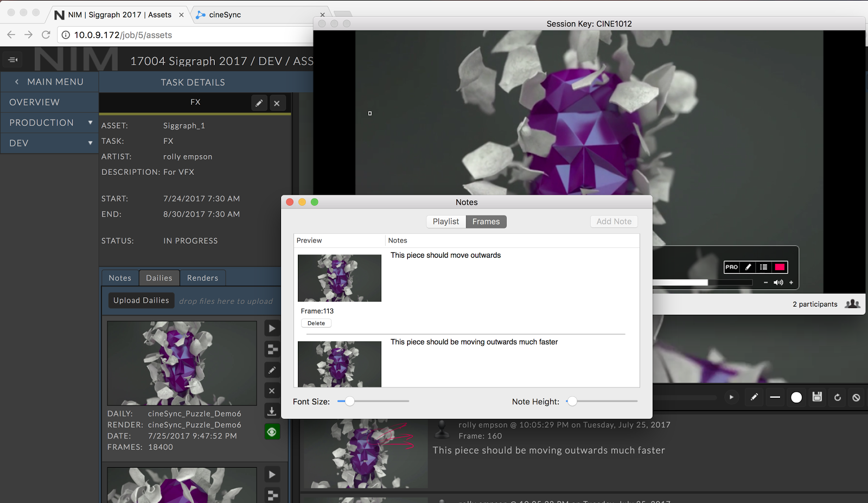The height and width of the screenshot is (503, 868).
Task: Delete the Frame 113 note
Action: point(316,323)
